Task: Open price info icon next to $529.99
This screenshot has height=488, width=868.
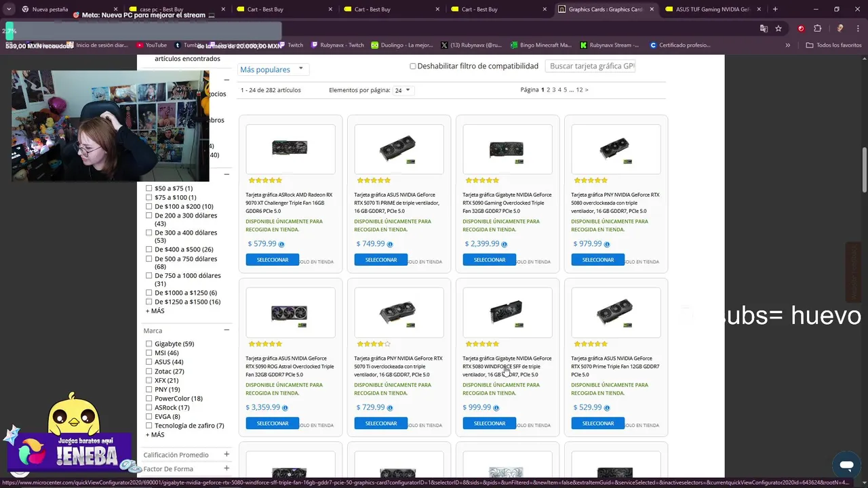Action: [607, 408]
